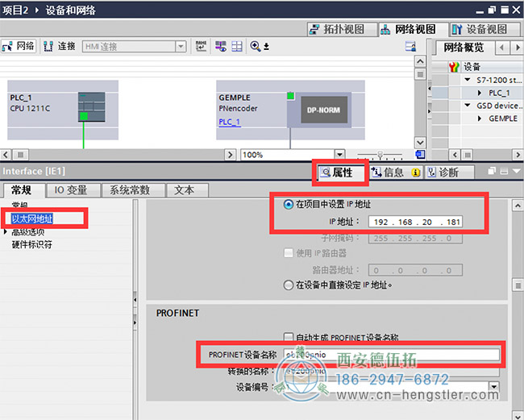
Task: Expand 高级选项 (Advanced options) tree item
Action: [5, 231]
